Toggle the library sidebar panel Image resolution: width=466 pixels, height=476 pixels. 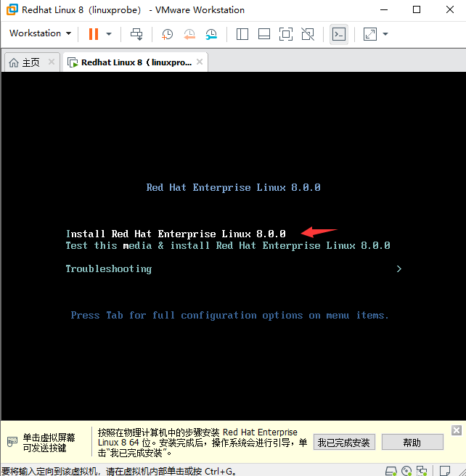(x=242, y=34)
